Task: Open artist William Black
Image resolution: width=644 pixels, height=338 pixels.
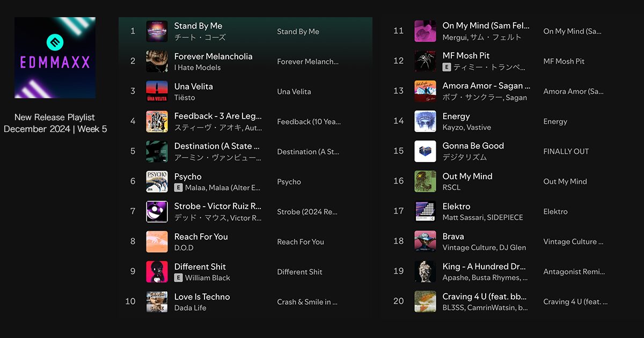Action: coord(208,278)
